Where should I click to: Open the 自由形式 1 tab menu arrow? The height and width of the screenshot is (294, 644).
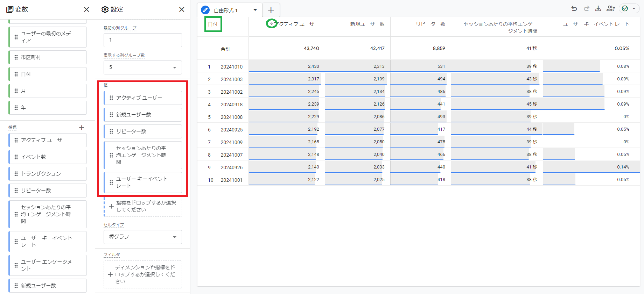click(x=255, y=10)
